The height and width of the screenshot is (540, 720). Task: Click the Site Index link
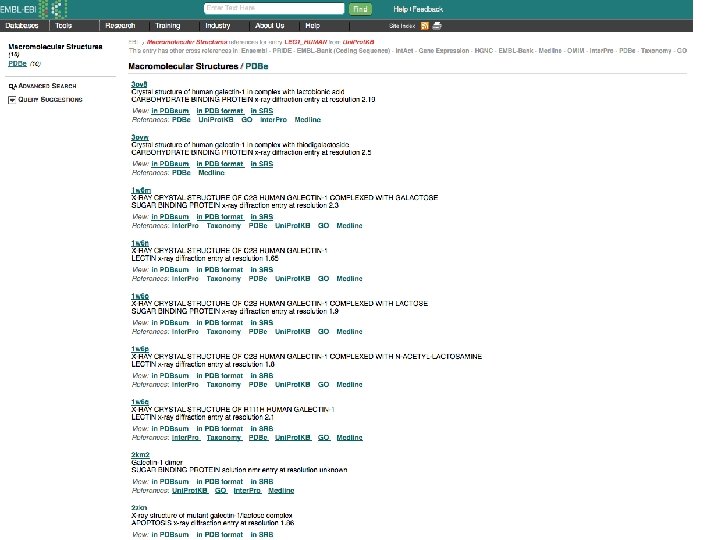(x=402, y=26)
